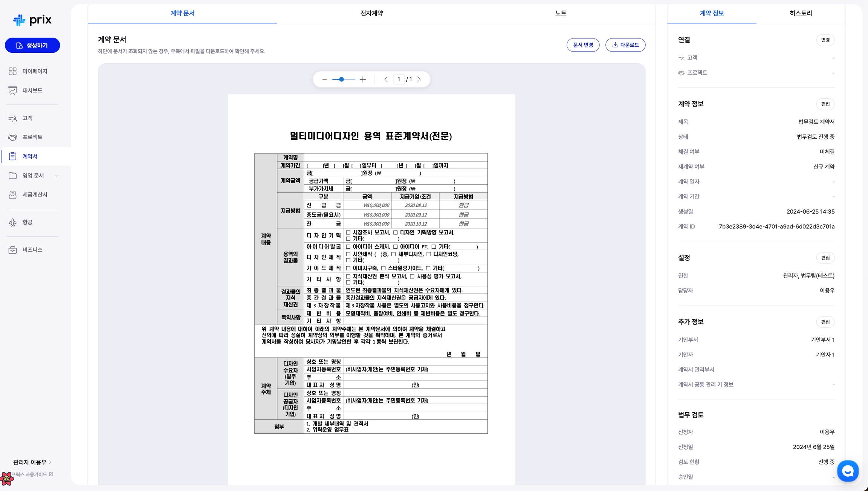Screen dimensions: 868x491
Task: Click the 문서 변경 button
Action: coord(583,45)
